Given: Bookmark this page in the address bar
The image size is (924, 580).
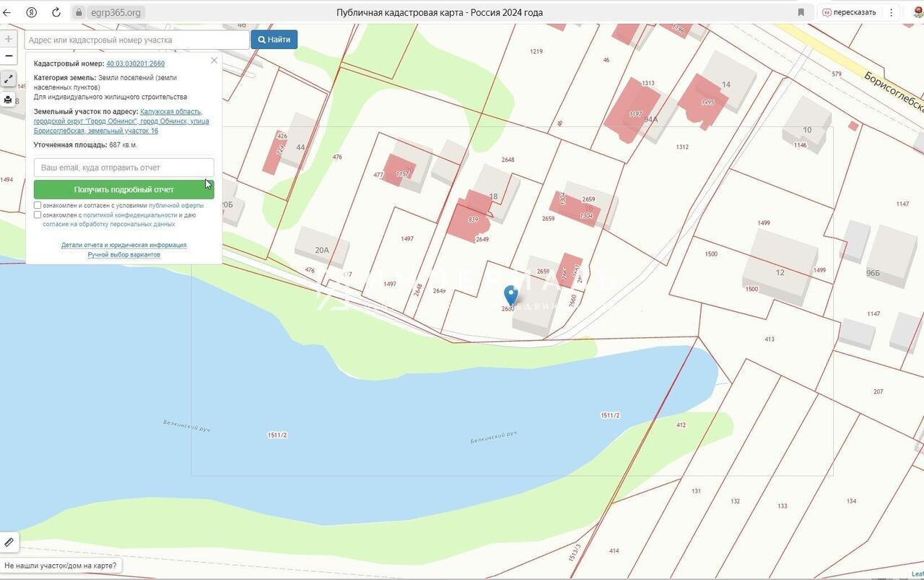Looking at the screenshot, I should (801, 12).
